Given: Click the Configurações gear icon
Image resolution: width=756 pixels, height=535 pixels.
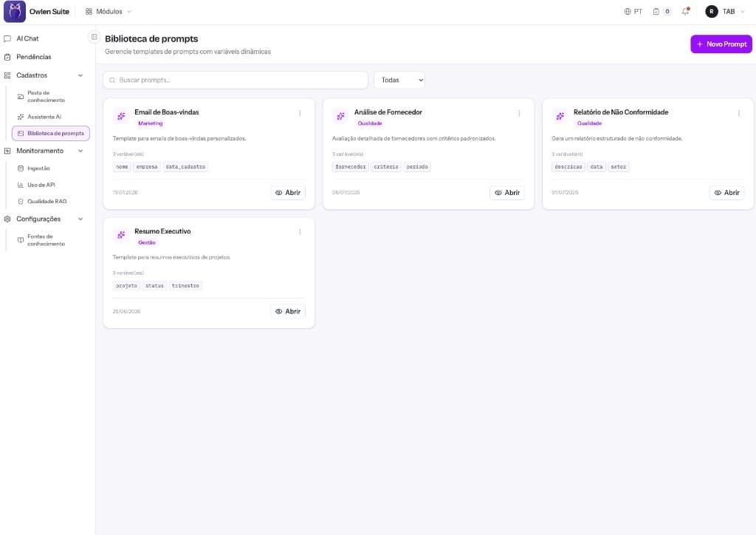Looking at the screenshot, I should tap(7, 219).
